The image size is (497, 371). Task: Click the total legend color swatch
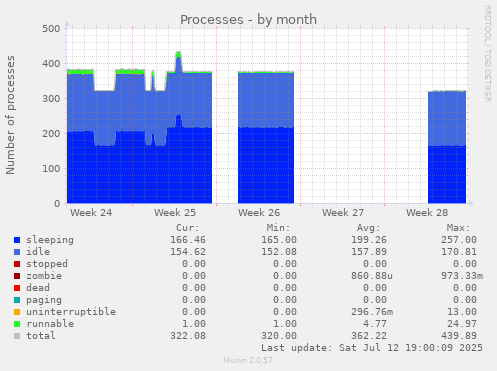point(17,336)
